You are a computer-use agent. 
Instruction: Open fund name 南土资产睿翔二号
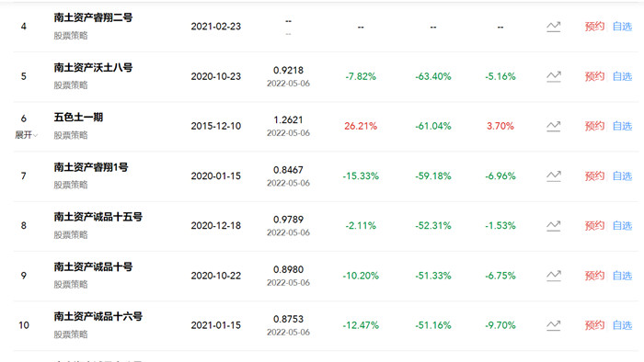[x=93, y=17]
